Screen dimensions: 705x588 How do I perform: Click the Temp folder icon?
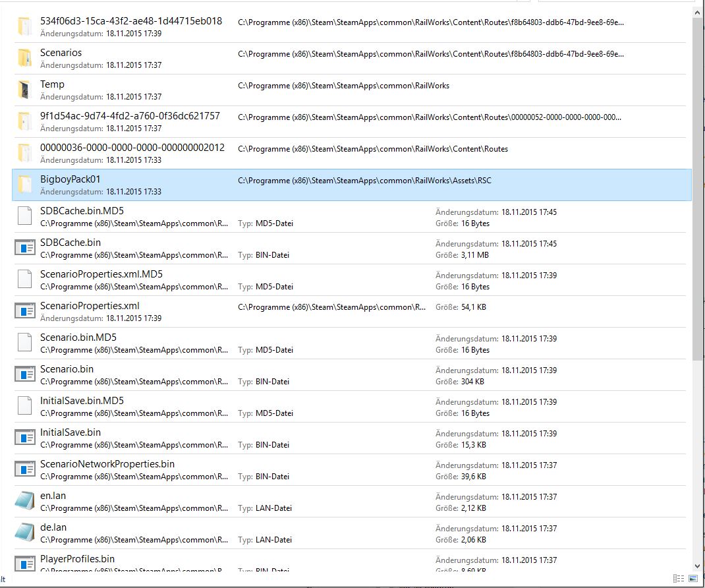25,90
